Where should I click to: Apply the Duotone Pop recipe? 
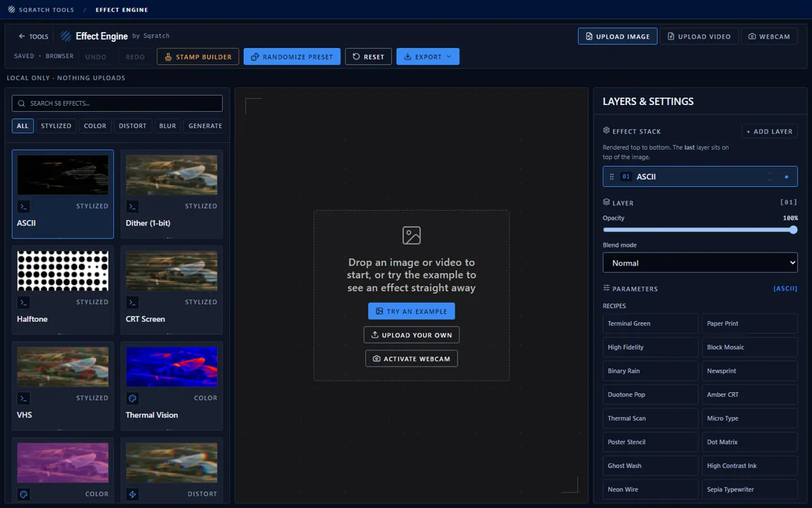650,395
